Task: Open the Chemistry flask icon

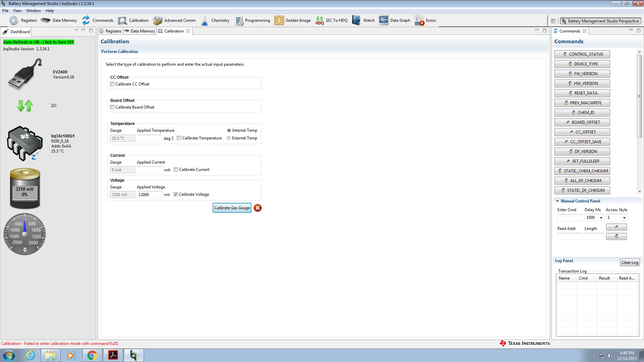Action: pos(205,20)
